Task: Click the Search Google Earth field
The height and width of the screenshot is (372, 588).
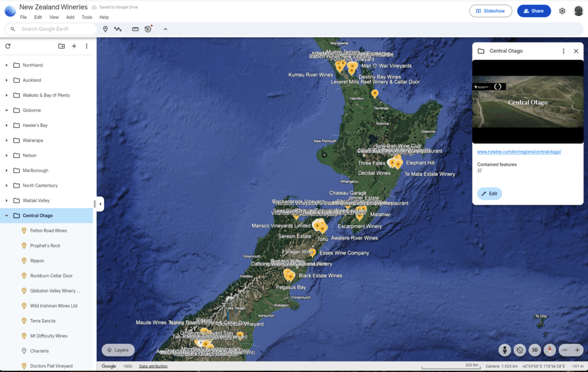Action: 51,29
